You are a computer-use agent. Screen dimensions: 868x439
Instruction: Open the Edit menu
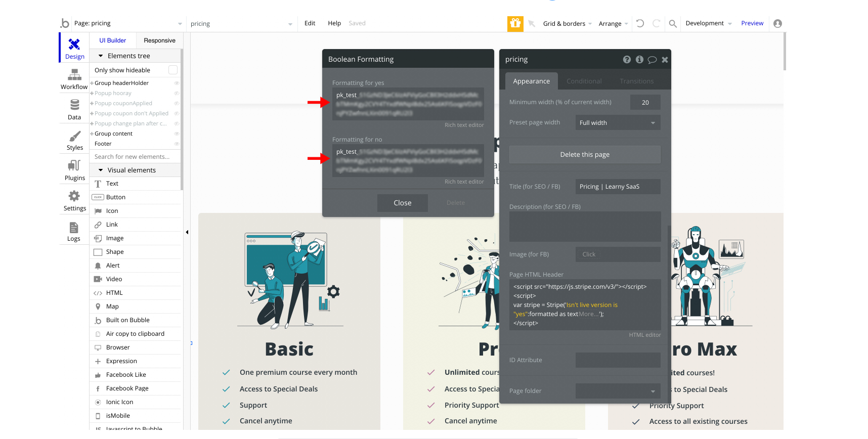[x=310, y=23]
